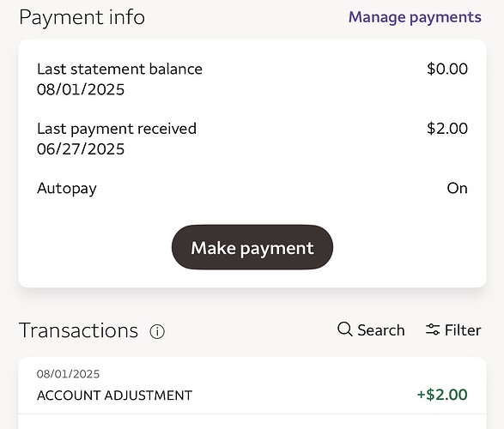Viewport: 504px width, 429px height.
Task: Click the Payment info heading
Action: click(82, 17)
